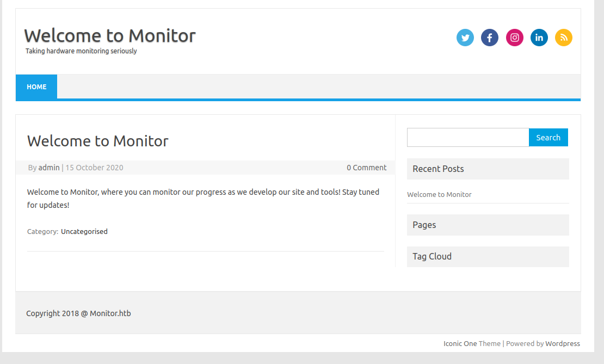Click Welcome to Monitor under Recent Posts
This screenshot has width=604, height=364.
pos(439,195)
